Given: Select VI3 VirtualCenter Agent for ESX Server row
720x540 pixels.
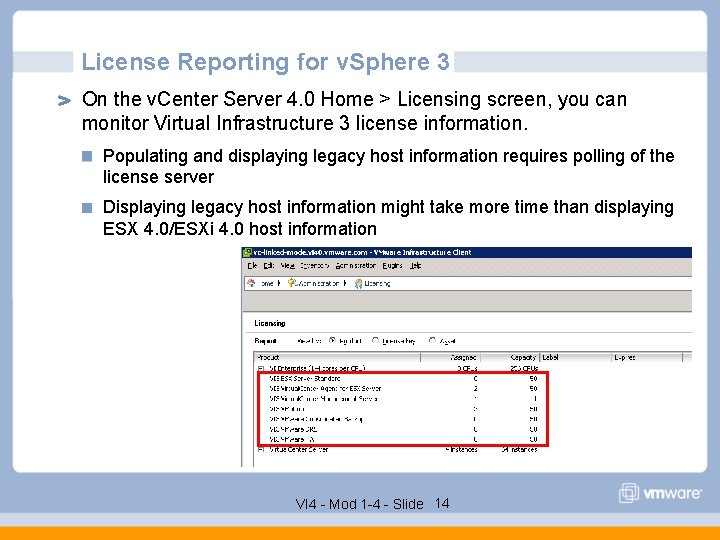Looking at the screenshot, I should (403, 388).
